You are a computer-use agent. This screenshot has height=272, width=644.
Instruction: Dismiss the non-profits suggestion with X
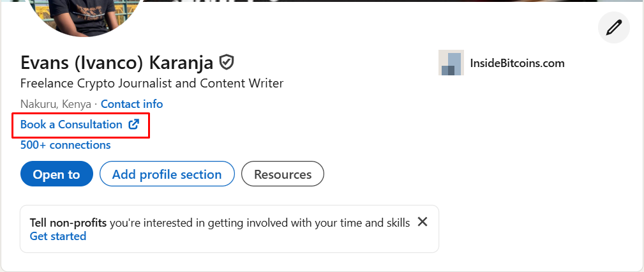[x=423, y=222]
